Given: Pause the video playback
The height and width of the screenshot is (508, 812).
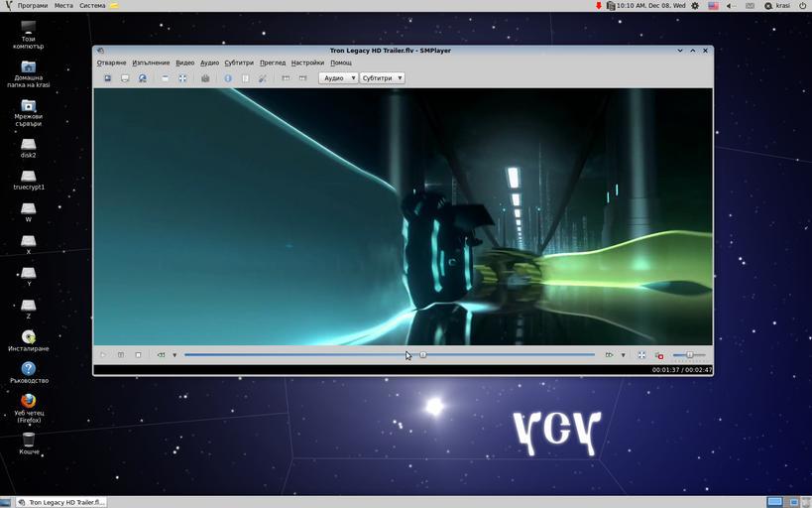Looking at the screenshot, I should click(121, 355).
